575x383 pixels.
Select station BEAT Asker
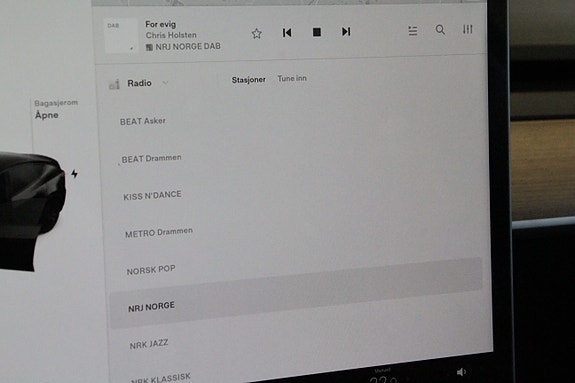(143, 121)
